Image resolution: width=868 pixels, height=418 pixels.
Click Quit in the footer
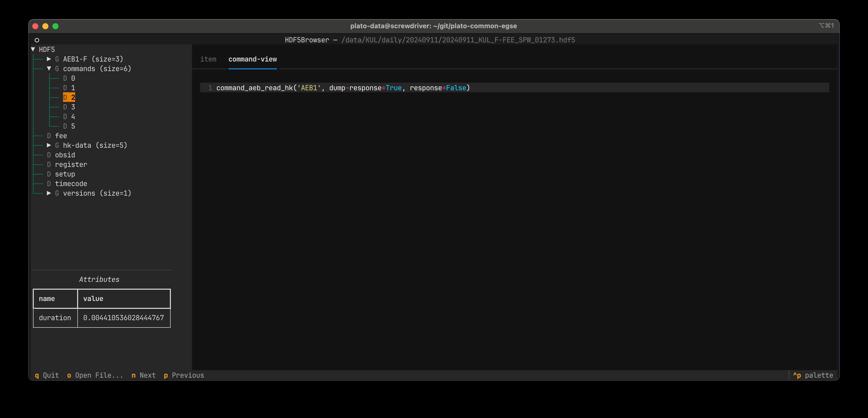pyautogui.click(x=47, y=375)
